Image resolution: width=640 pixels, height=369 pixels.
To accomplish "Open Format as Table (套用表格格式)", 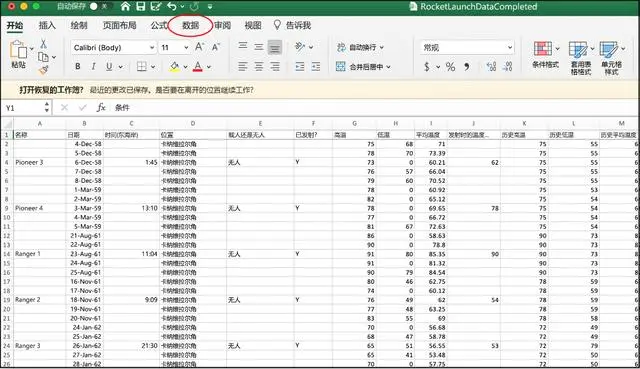I will point(581,58).
